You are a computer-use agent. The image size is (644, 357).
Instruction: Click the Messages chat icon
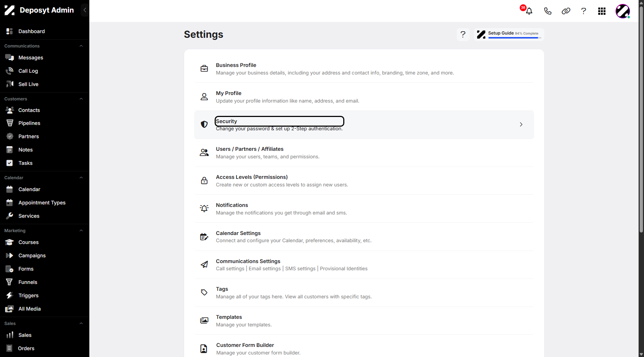[x=10, y=58]
